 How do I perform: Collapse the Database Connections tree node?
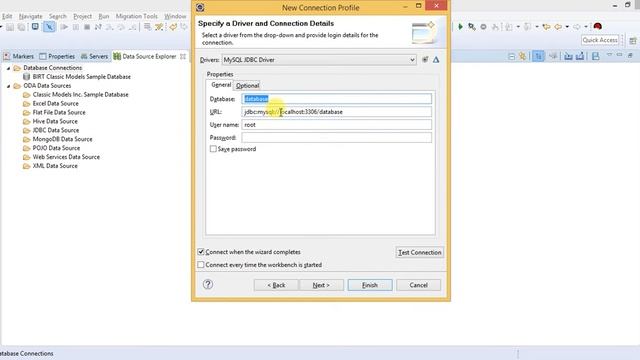point(9,68)
